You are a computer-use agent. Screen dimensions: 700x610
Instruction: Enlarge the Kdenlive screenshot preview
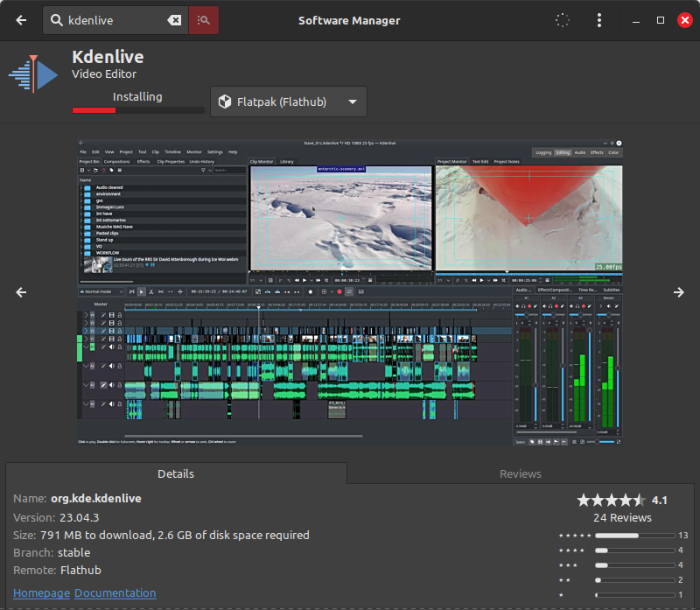click(349, 292)
